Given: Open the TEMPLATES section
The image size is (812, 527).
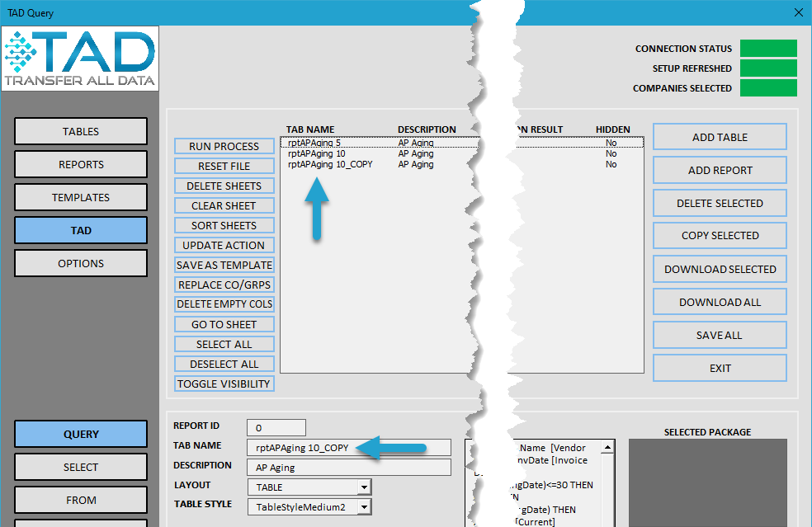Looking at the screenshot, I should point(81,197).
